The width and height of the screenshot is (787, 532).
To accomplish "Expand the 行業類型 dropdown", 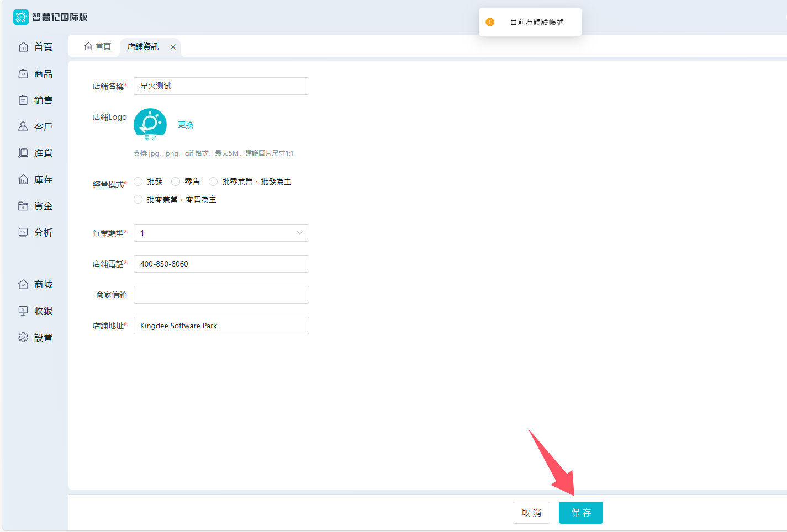I will pyautogui.click(x=221, y=233).
